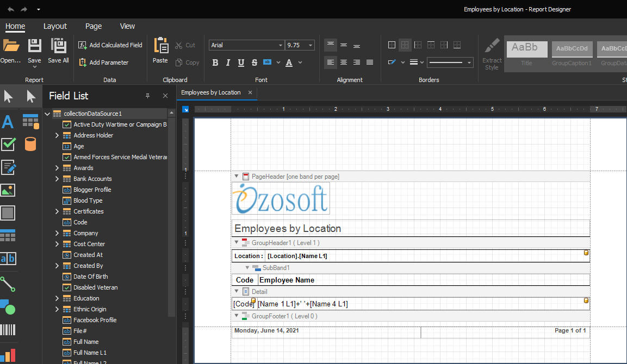Click the Cut scissors icon
This screenshot has height=364, width=627.
[179, 45]
